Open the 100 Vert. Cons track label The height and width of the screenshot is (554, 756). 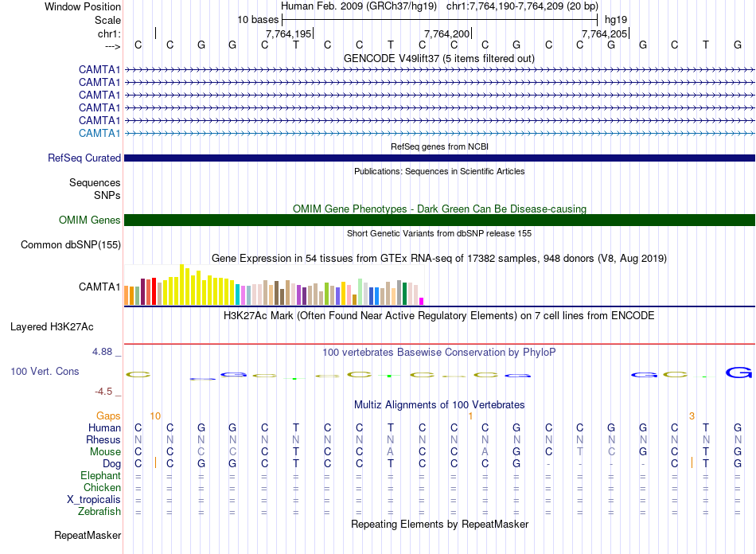(45, 372)
